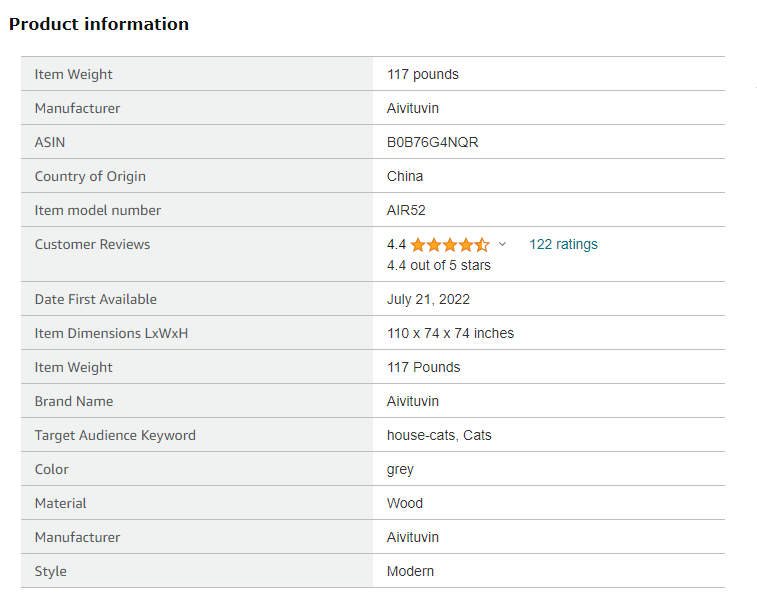757x613 pixels.
Task: Click the Aivituvin value beside Brand Name
Action: pos(413,401)
